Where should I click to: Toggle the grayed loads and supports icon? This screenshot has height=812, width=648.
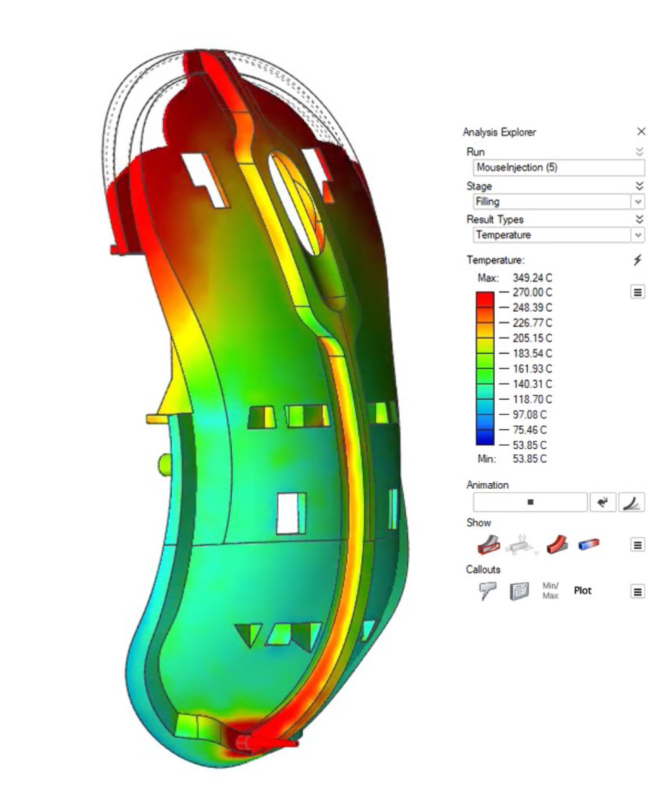click(x=520, y=544)
